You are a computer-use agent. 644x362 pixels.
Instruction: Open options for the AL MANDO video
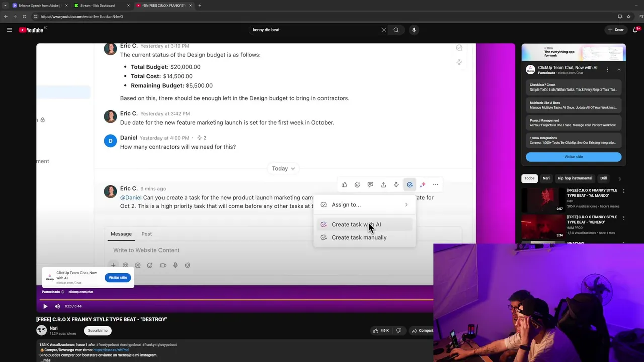tap(624, 191)
